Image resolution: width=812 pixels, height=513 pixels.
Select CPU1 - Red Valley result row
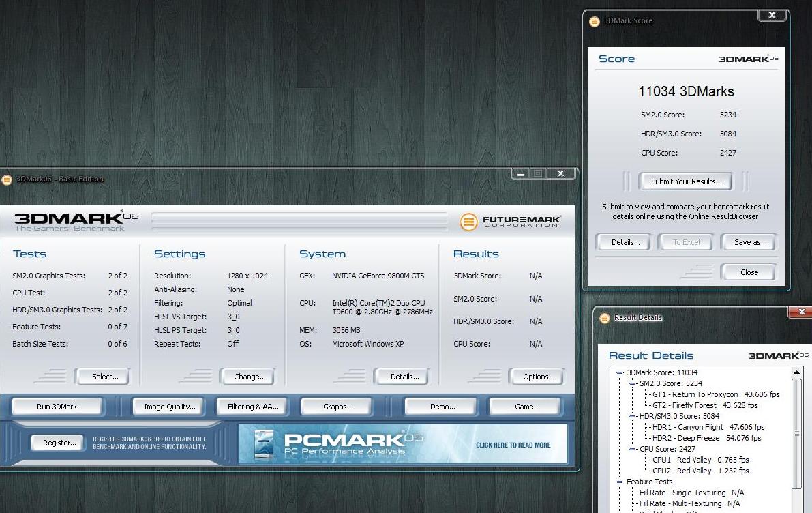[700, 460]
